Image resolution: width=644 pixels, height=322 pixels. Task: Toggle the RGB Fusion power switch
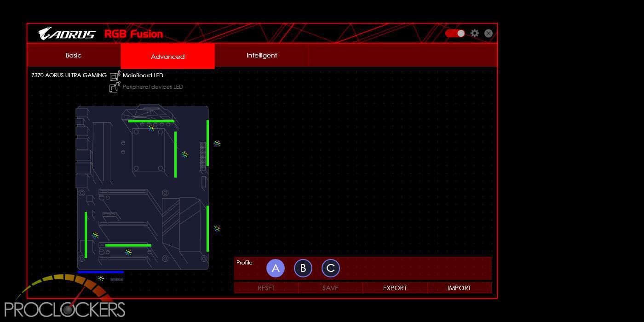click(455, 33)
